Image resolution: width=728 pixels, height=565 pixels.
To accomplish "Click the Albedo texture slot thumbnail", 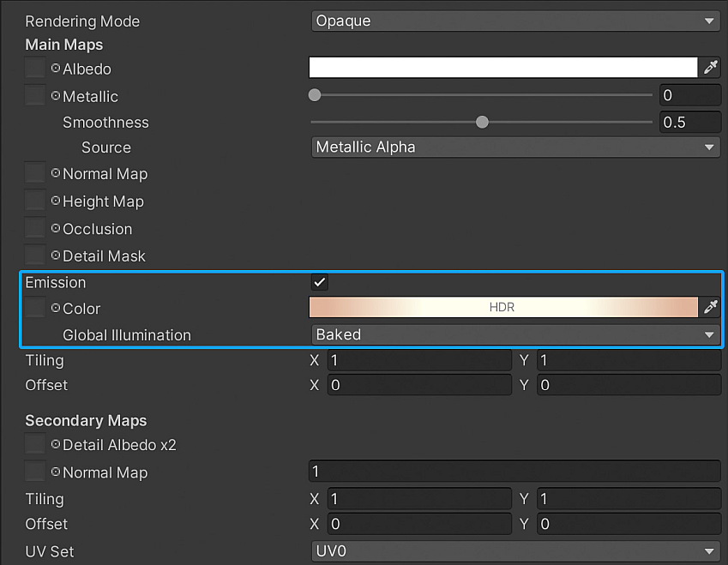I will click(33, 69).
